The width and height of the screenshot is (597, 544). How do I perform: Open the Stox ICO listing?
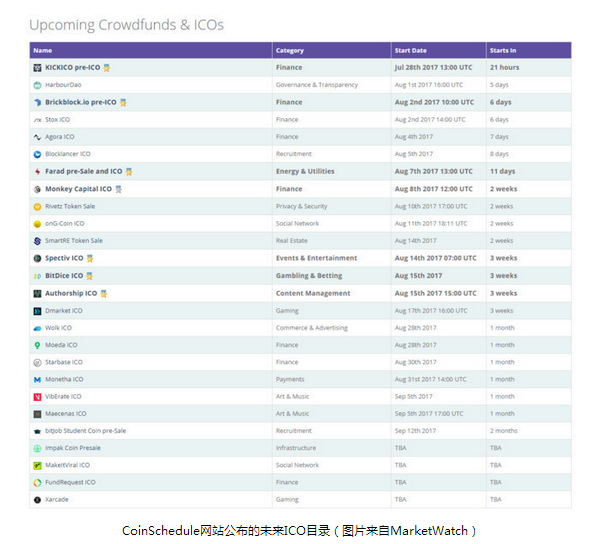[x=57, y=120]
